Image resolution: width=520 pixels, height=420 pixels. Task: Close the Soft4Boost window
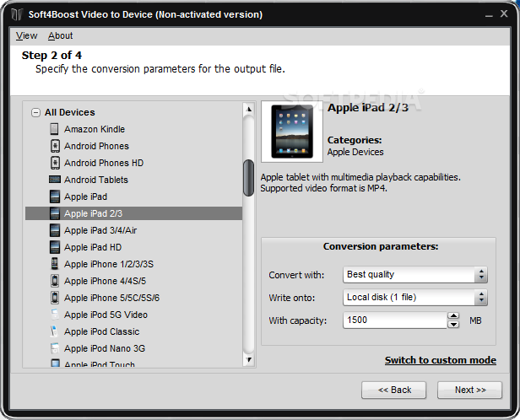[504, 13]
